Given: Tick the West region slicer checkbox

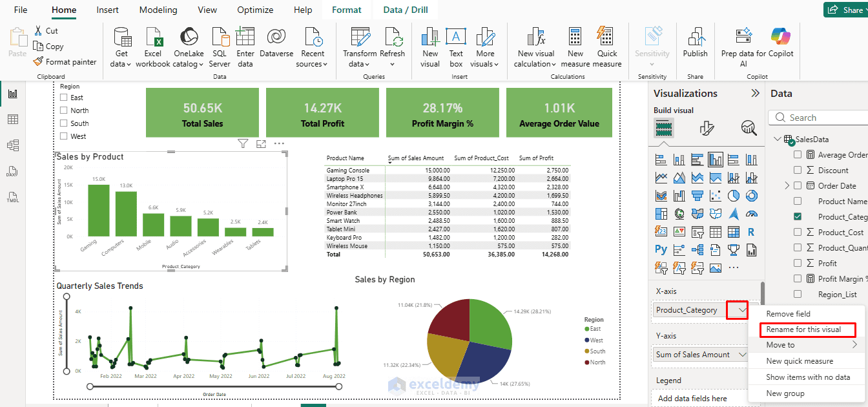Looking at the screenshot, I should pos(64,136).
